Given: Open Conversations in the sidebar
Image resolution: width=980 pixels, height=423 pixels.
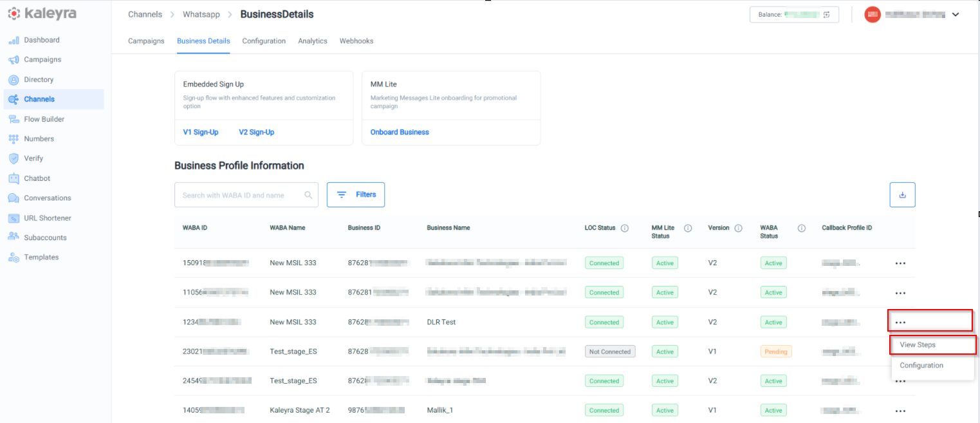Looking at the screenshot, I should tap(47, 198).
